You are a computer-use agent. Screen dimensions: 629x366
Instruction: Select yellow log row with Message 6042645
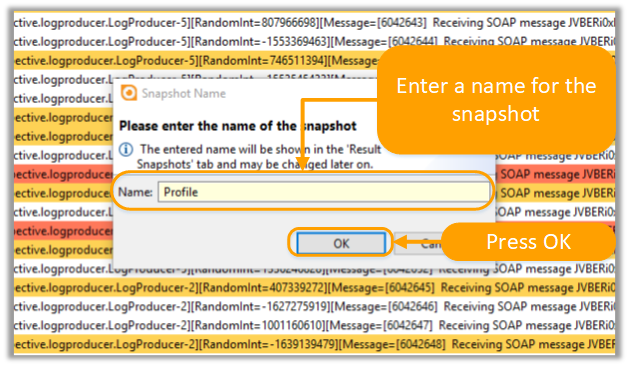[x=314, y=288]
